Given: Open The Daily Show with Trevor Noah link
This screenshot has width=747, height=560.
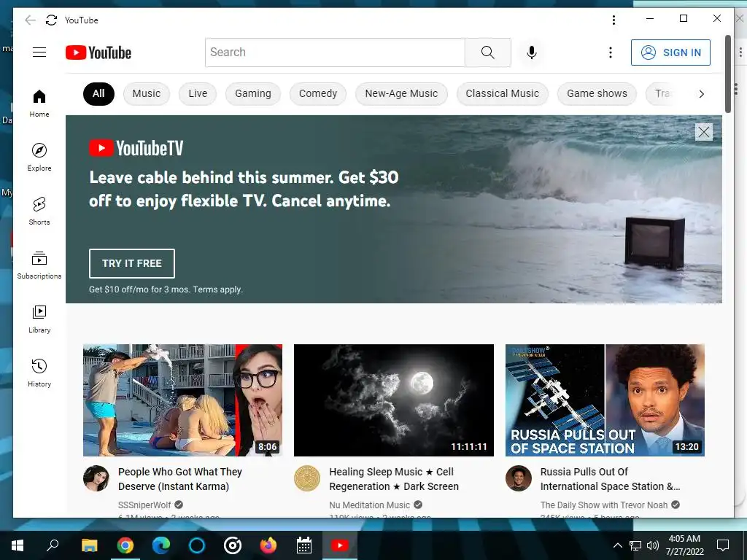Looking at the screenshot, I should pos(603,505).
